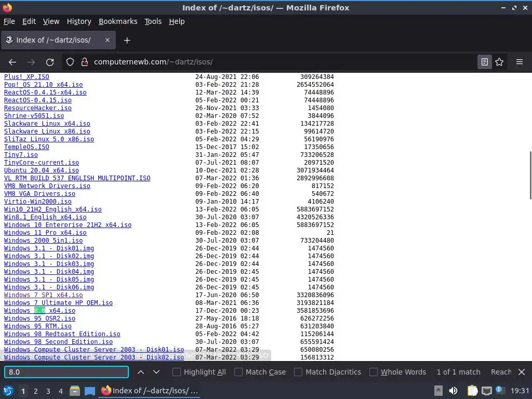Open Pop!_OS 21.10 x64.iso link
The width and height of the screenshot is (532, 399).
tap(44, 85)
